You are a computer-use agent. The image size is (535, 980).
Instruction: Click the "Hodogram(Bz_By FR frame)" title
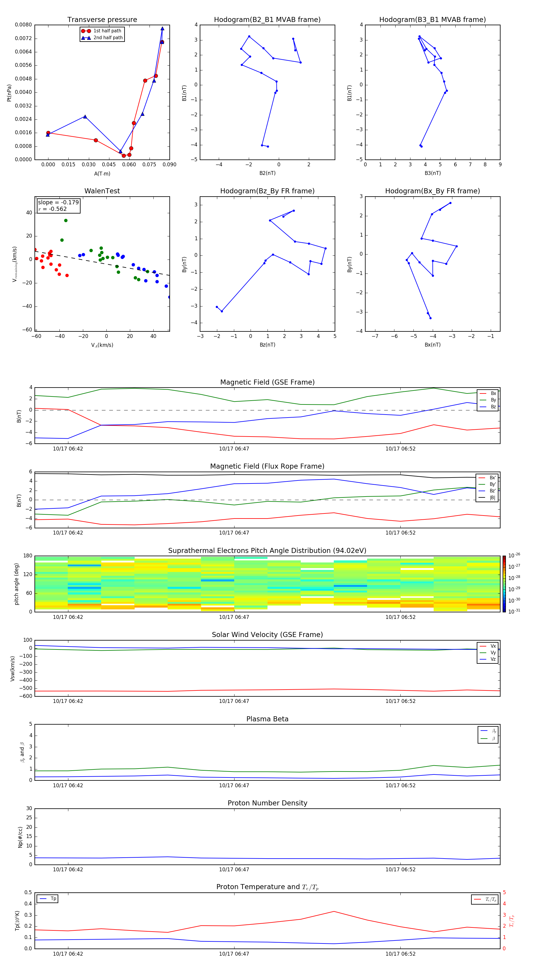click(267, 191)
